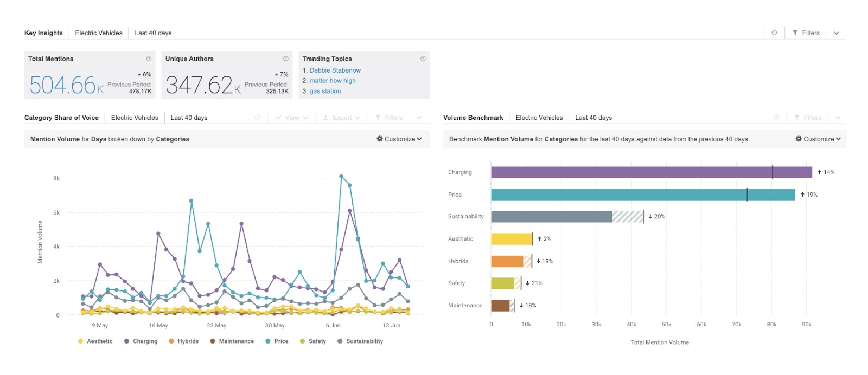Click the info icon in Trending Topics card
This screenshot has height=375, width=868.
point(423,59)
